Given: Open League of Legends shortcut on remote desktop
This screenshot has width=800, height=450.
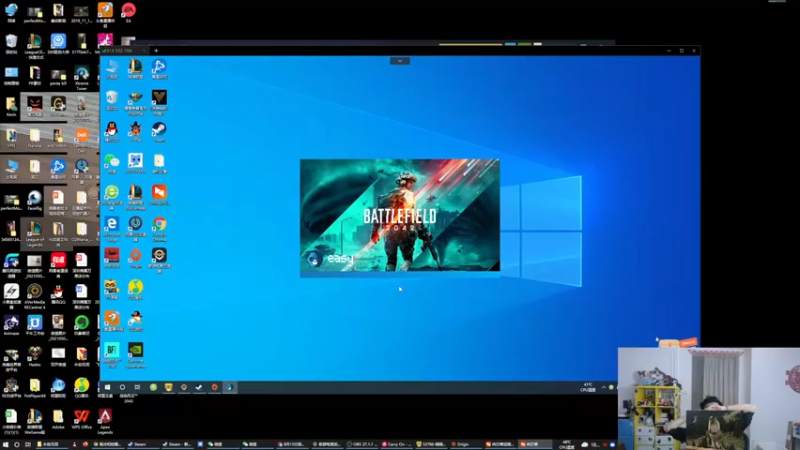Looking at the screenshot, I should tap(135, 68).
